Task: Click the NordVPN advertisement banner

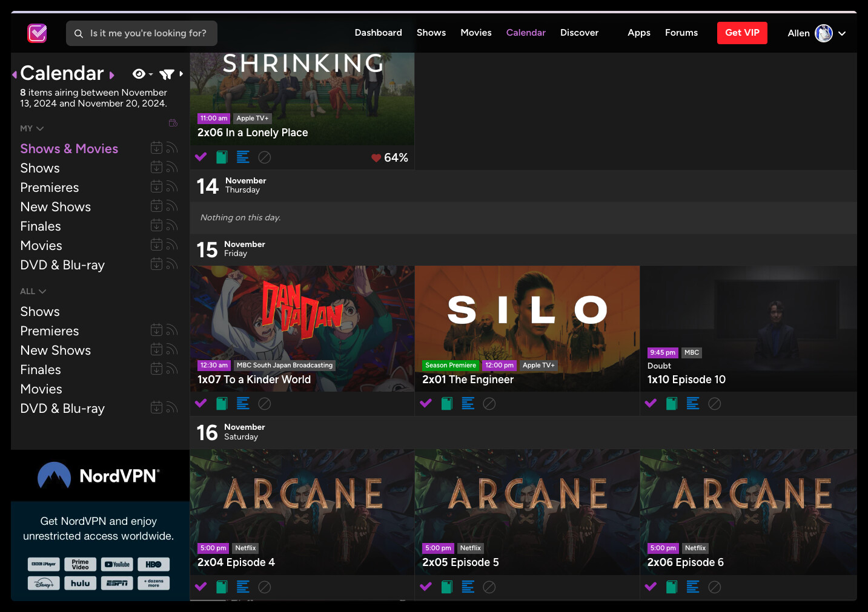Action: tap(100, 525)
